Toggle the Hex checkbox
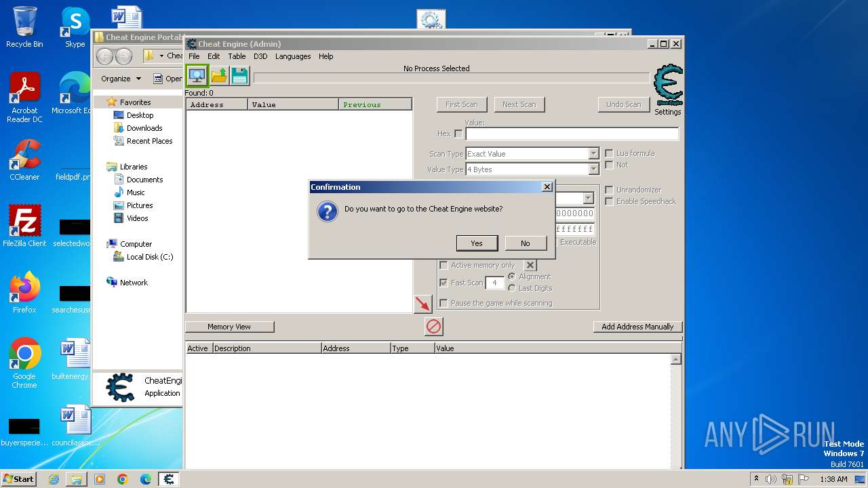 click(x=458, y=134)
